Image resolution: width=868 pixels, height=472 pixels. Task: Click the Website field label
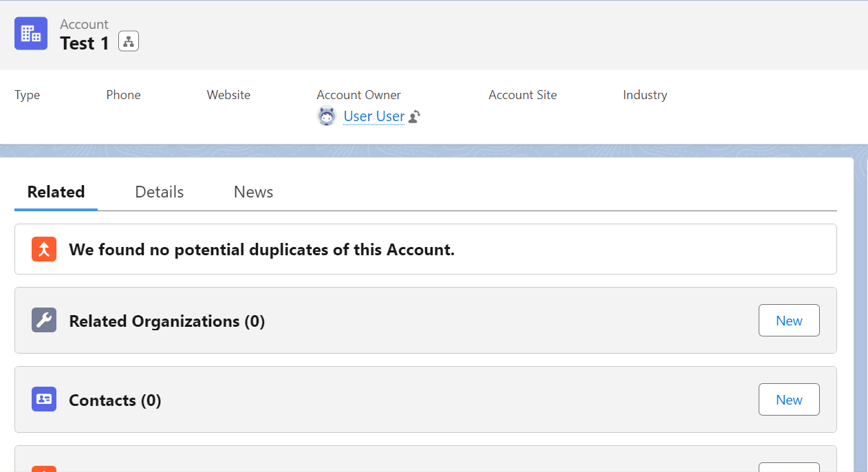pos(229,95)
